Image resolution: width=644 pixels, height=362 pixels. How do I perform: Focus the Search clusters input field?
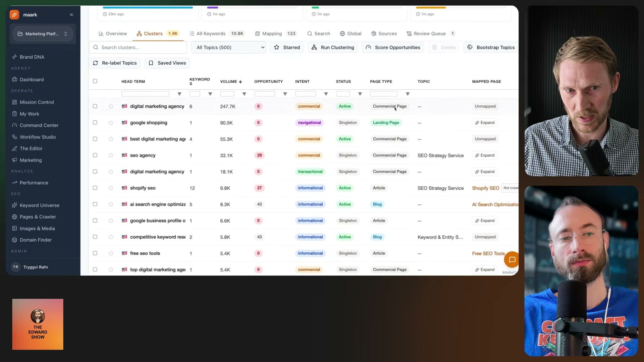pyautogui.click(x=138, y=47)
